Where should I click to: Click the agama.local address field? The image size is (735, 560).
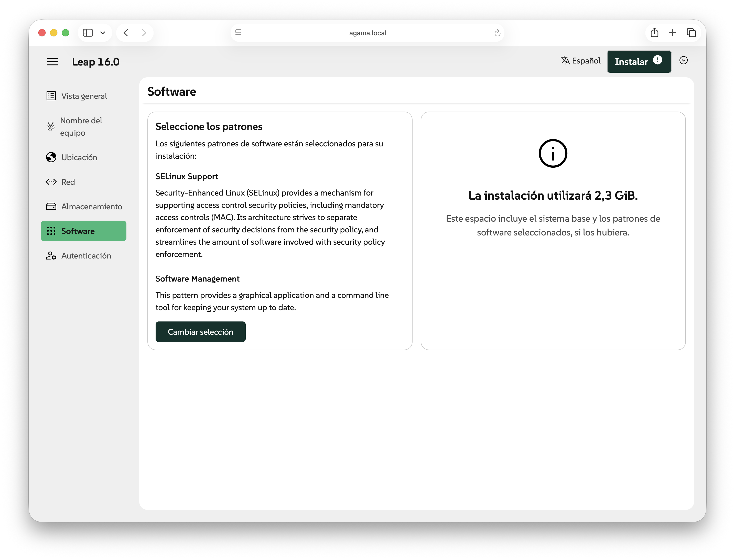coord(367,33)
